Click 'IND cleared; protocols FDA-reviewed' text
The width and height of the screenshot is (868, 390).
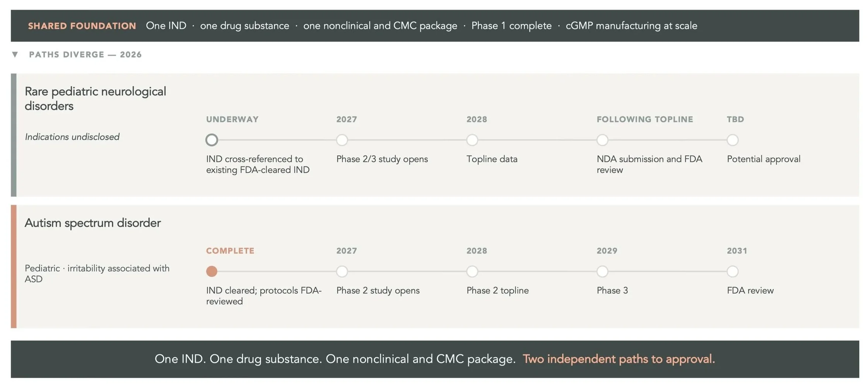point(264,296)
